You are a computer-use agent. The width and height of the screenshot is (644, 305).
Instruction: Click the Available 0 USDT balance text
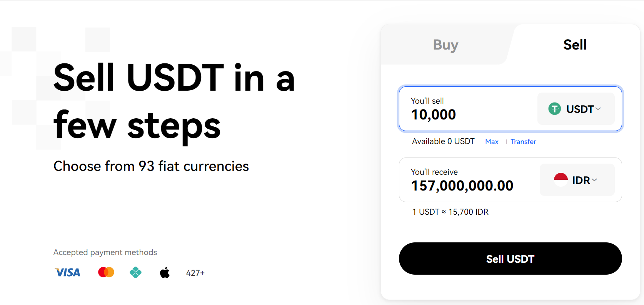coord(443,141)
